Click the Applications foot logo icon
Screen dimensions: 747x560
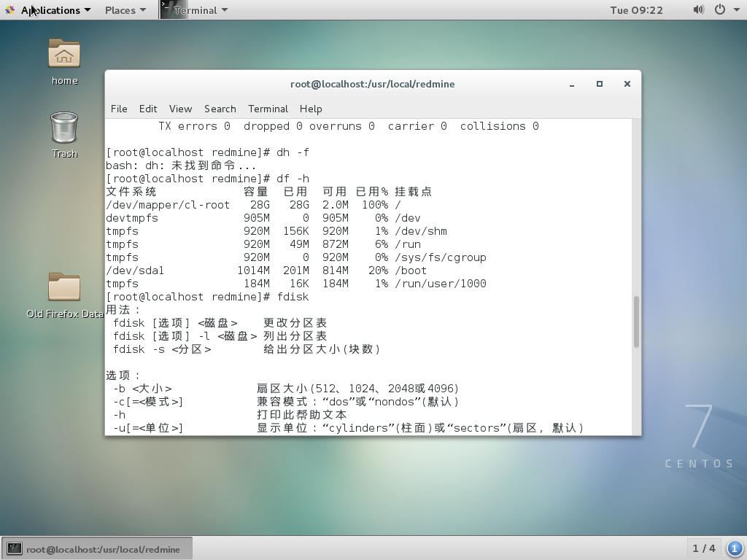[9, 10]
